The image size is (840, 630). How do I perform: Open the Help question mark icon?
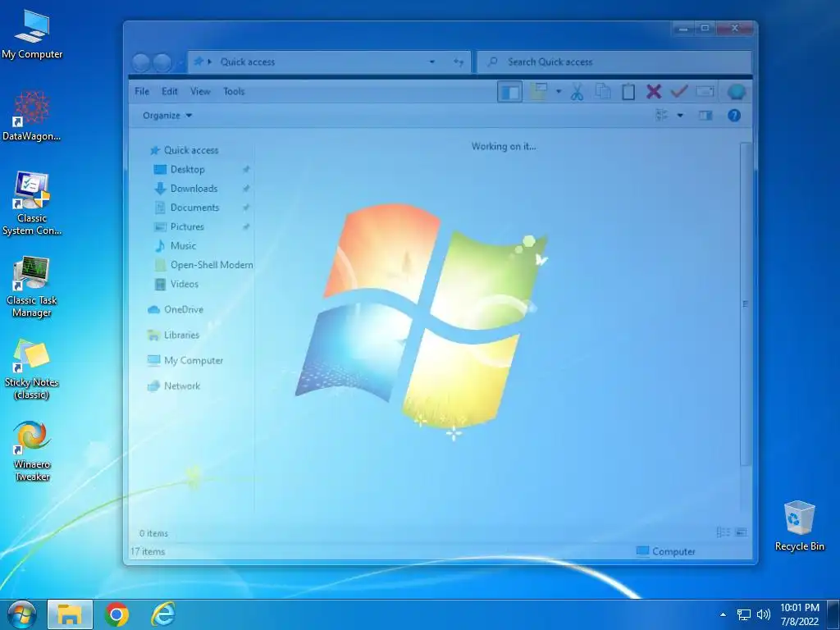(734, 115)
